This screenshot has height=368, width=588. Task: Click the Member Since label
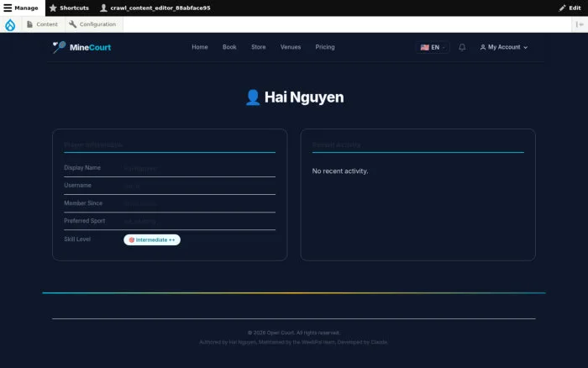(x=83, y=203)
